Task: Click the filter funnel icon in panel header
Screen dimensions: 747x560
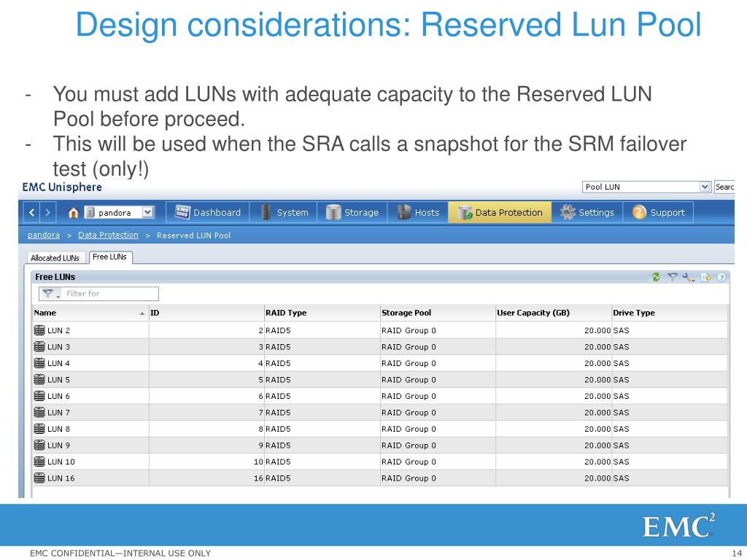Action: coord(672,276)
